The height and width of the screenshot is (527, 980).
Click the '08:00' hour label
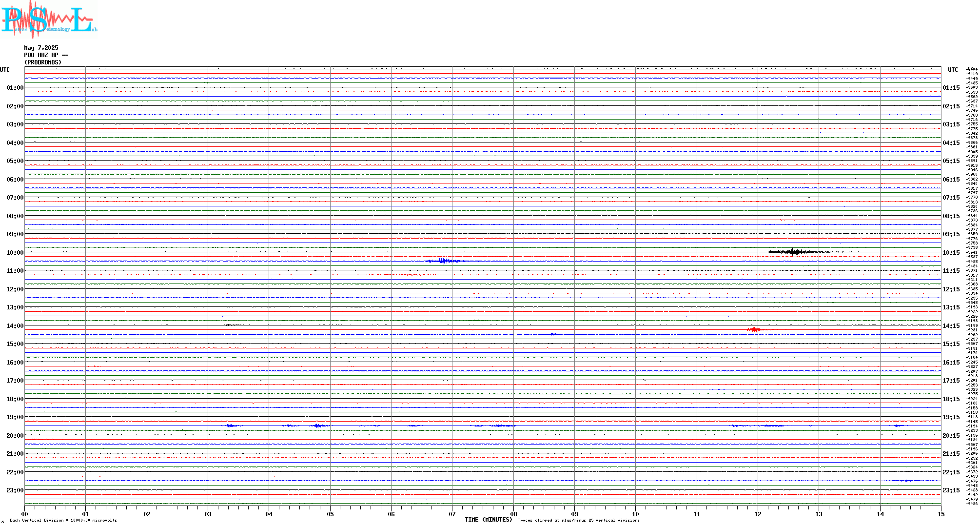pos(15,216)
